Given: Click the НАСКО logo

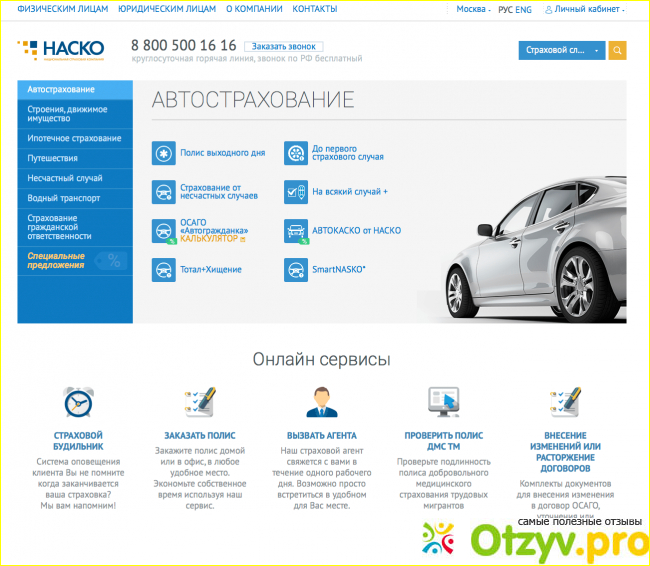Looking at the screenshot, I should click(62, 49).
